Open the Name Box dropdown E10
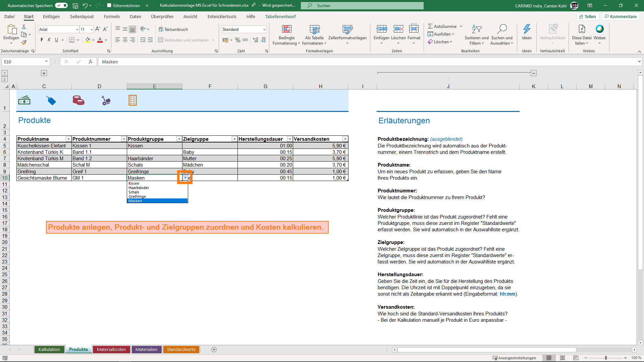Viewport: 644px width, 362px height. [46, 62]
